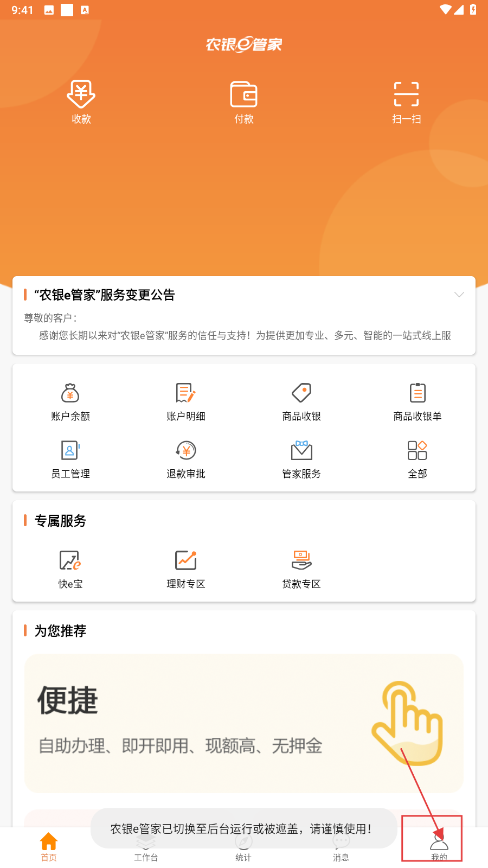Screen dimensions: 488x868
Task: Open 管家服务 envelope icon
Action: [x=301, y=450]
